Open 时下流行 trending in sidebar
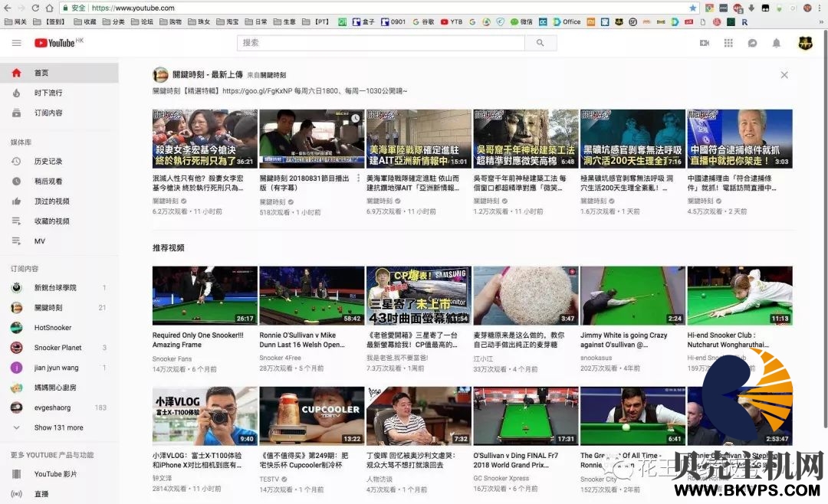The image size is (828, 504). click(x=59, y=93)
